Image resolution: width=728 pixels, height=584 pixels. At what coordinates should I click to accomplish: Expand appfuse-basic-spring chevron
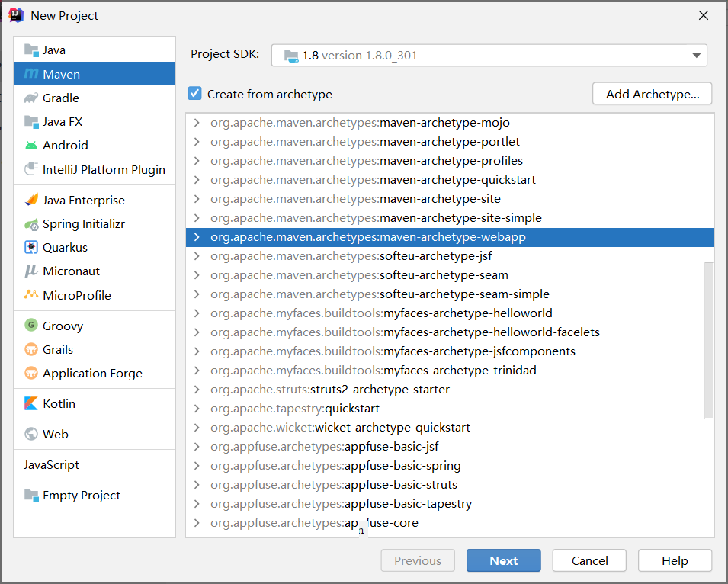coord(197,465)
